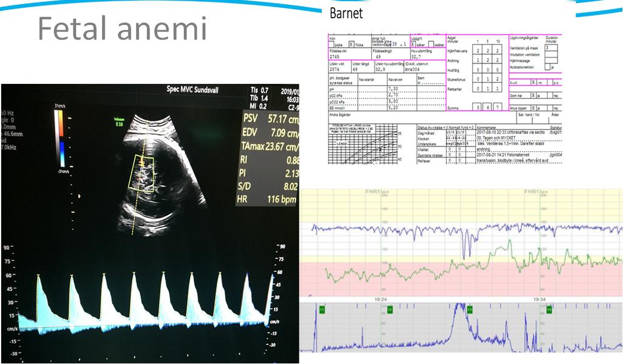This screenshot has width=623, height=364.
Task: Select the yellow Doppler sample box
Action: click(142, 174)
